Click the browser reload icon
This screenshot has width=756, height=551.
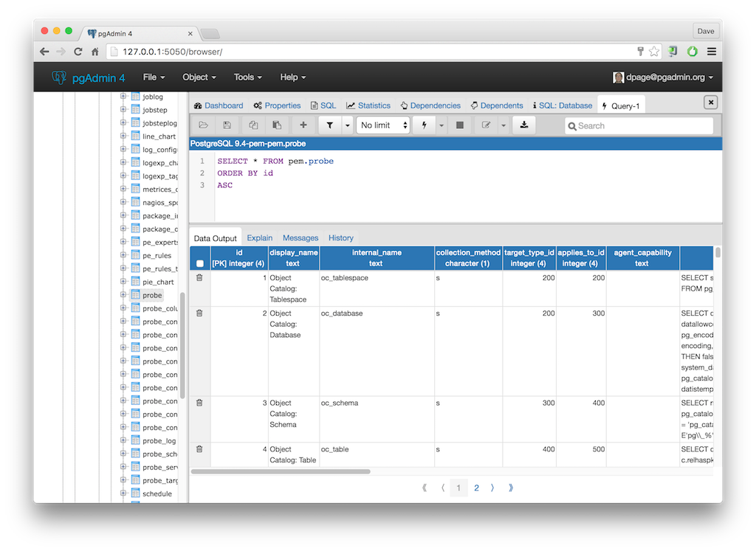78,52
